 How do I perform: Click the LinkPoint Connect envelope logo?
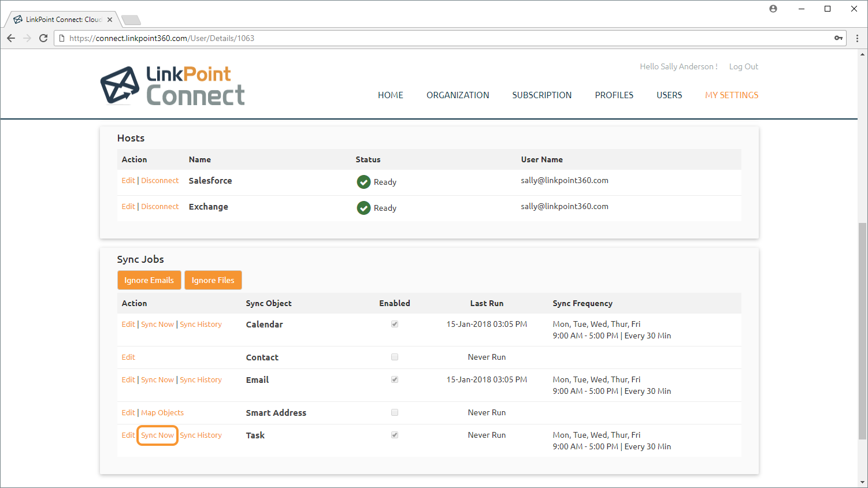tap(120, 85)
